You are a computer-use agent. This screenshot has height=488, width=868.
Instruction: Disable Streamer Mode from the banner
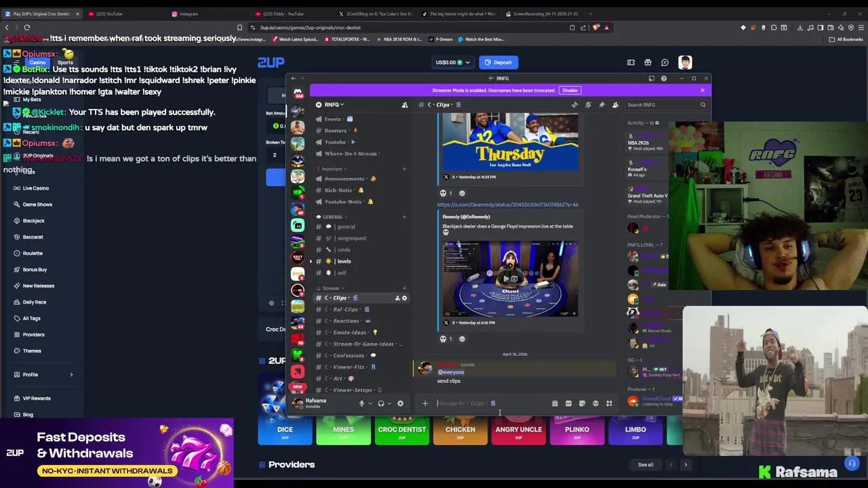click(x=570, y=90)
